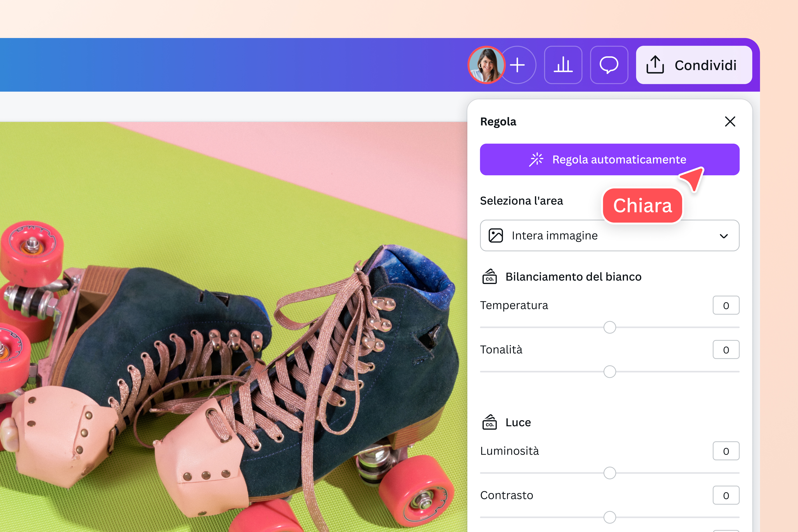Viewport: 798px width, 532px height.
Task: Click the Tonalità value field
Action: (726, 350)
